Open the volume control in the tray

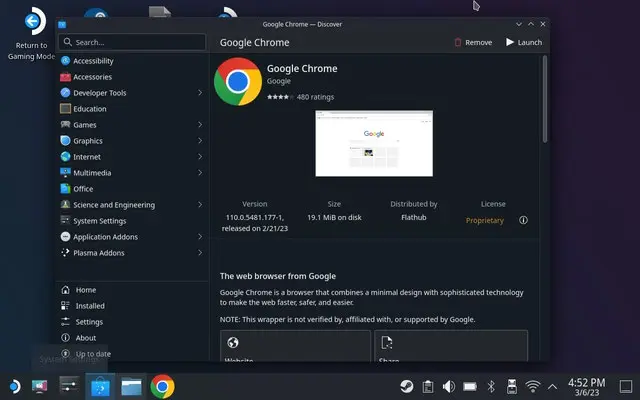click(x=448, y=386)
